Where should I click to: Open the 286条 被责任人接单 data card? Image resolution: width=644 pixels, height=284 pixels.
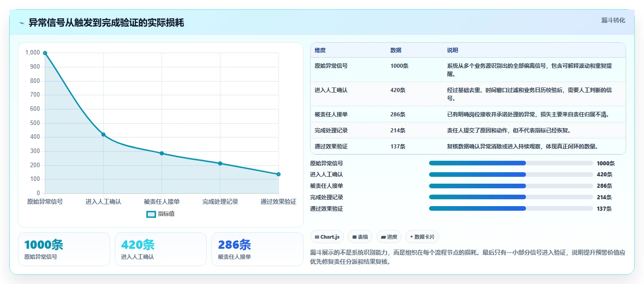click(x=258, y=249)
